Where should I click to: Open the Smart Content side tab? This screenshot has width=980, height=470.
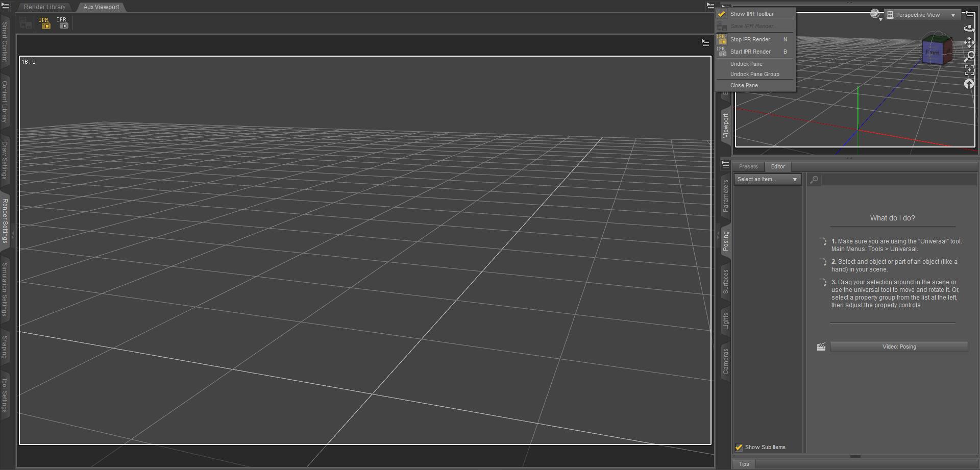[5, 42]
